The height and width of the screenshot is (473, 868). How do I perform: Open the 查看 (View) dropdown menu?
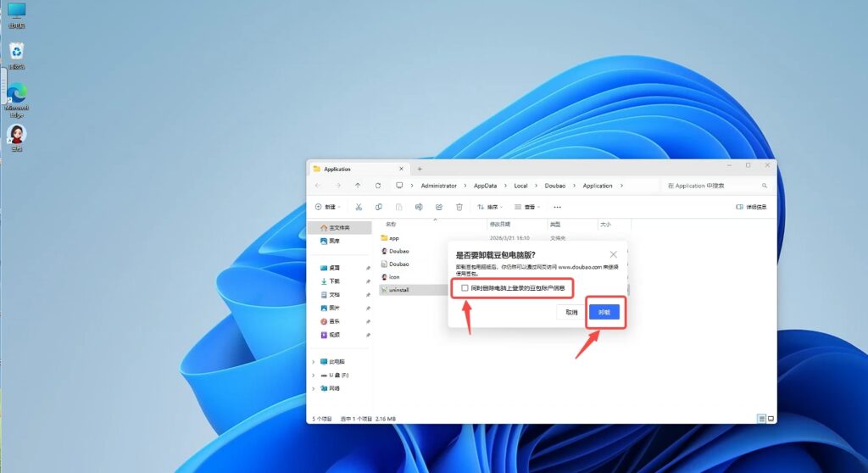(x=527, y=207)
